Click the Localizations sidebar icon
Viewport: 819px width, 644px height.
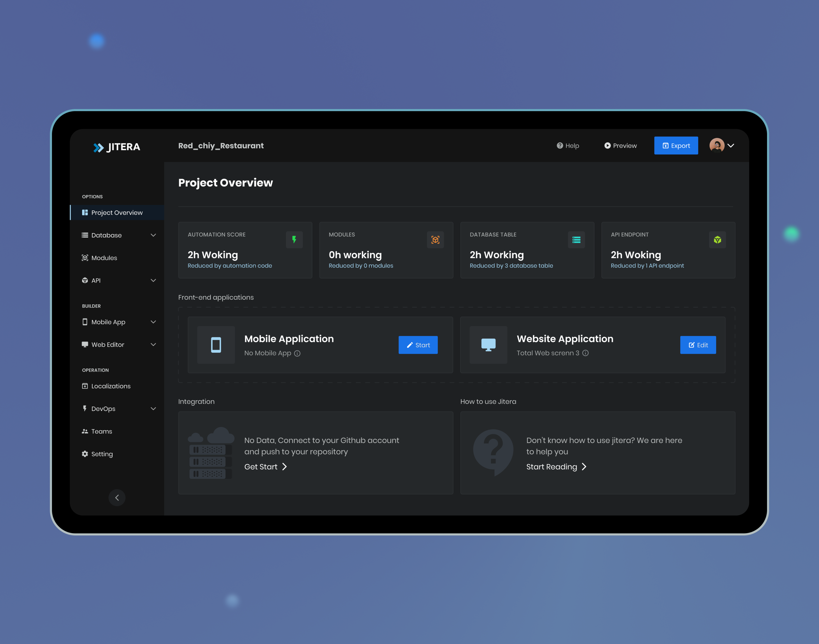(x=85, y=386)
